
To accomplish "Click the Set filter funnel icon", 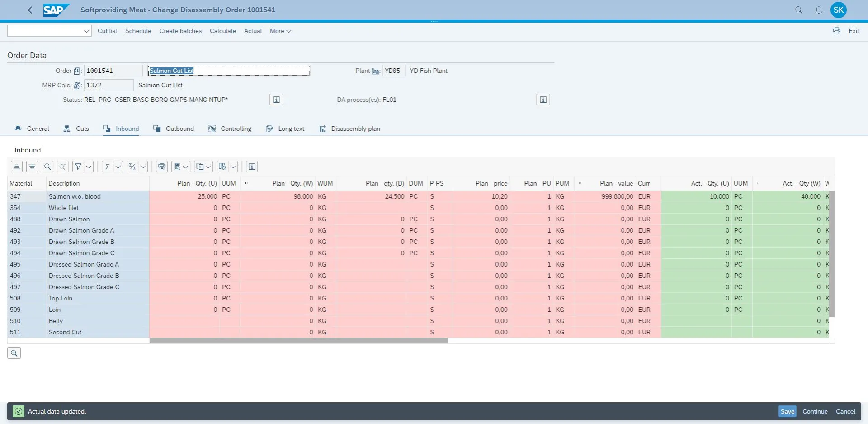I will 78,167.
